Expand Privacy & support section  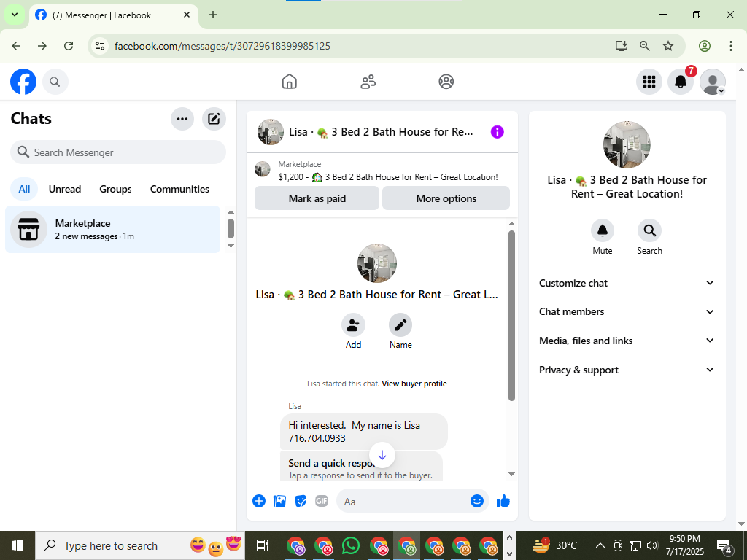click(627, 370)
